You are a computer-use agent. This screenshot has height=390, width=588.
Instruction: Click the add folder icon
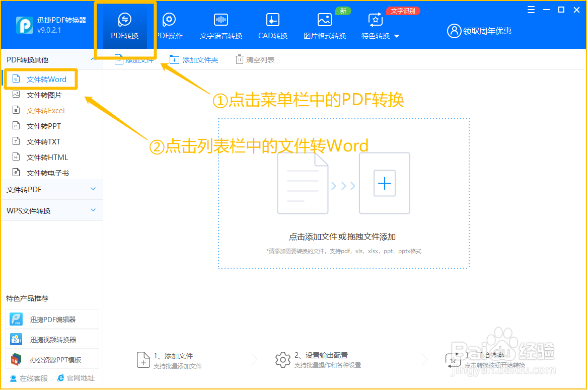coord(174,59)
